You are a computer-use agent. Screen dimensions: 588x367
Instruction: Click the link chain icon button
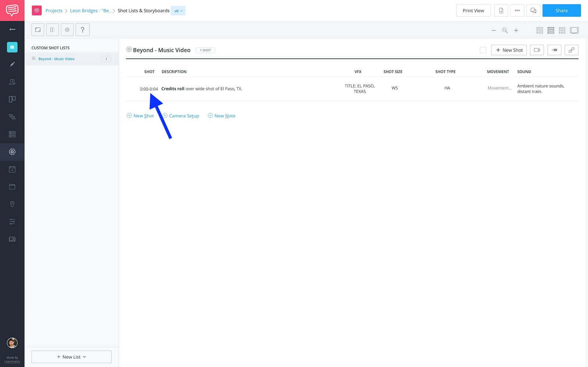pyautogui.click(x=571, y=50)
